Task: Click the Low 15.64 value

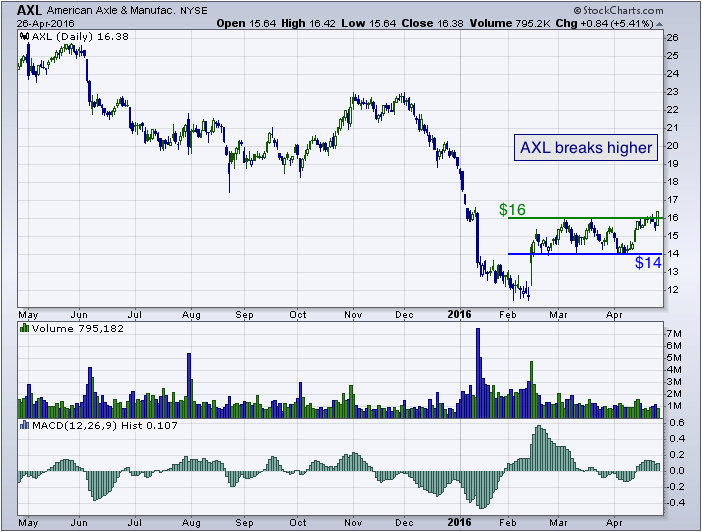Action: pyautogui.click(x=368, y=23)
